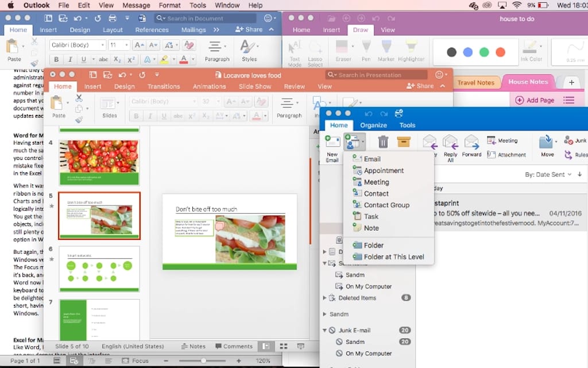Switch to Text Mode in OneNote
The image size is (588, 368).
click(x=295, y=52)
